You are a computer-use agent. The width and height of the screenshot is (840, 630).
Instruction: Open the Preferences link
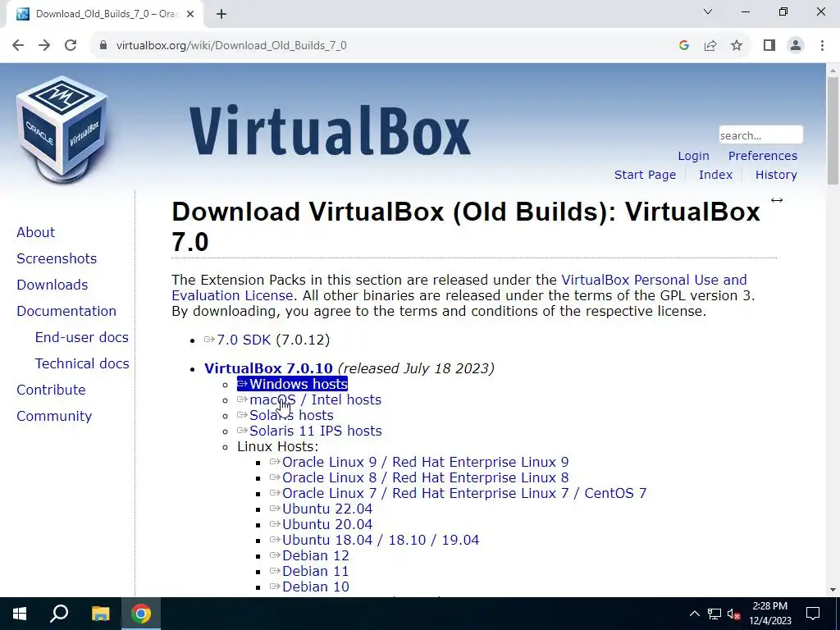click(x=762, y=156)
